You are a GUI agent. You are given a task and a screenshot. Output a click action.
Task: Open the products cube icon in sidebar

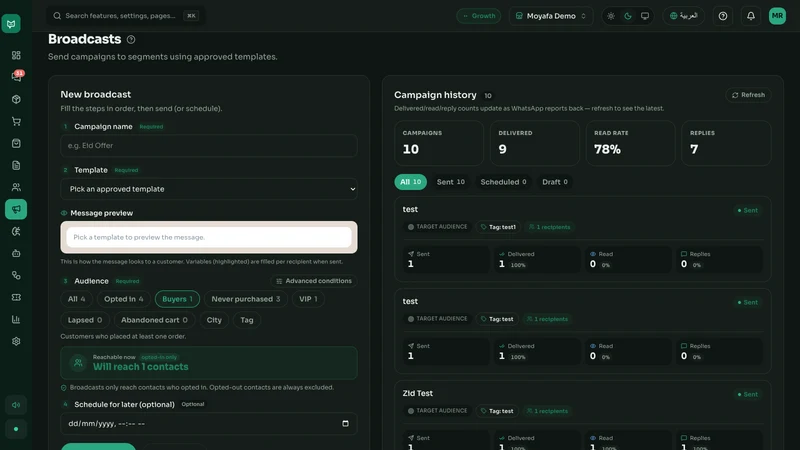(16, 99)
